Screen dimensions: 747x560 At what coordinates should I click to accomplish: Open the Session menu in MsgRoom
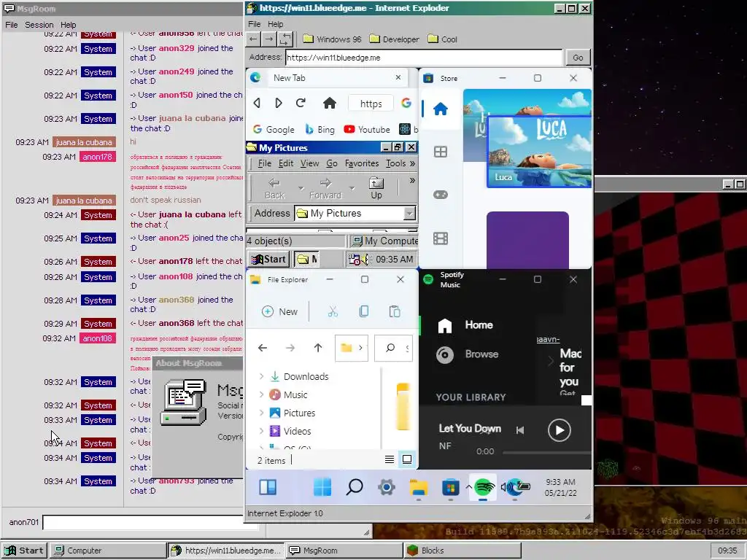click(39, 25)
